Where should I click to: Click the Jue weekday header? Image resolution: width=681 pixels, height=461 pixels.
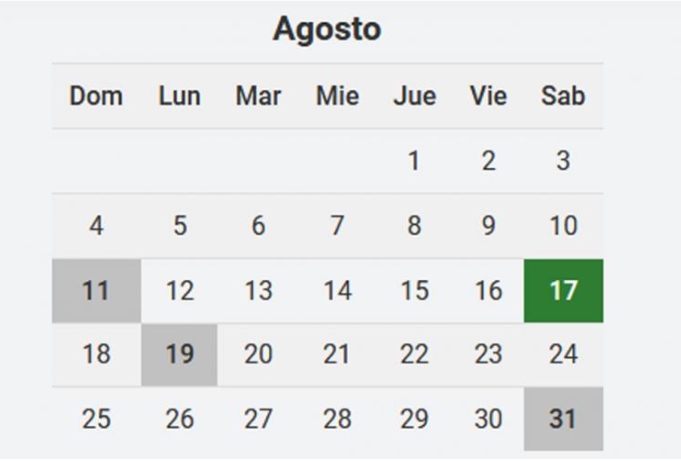click(x=414, y=96)
